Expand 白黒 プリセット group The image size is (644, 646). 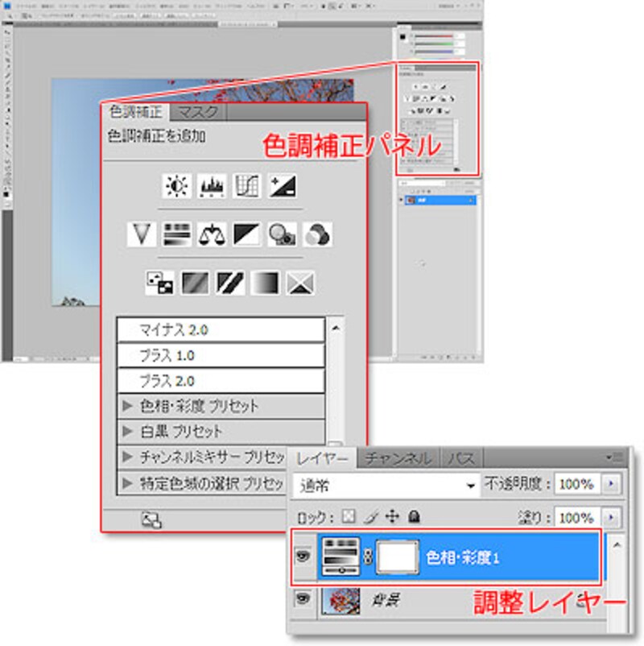[127, 432]
